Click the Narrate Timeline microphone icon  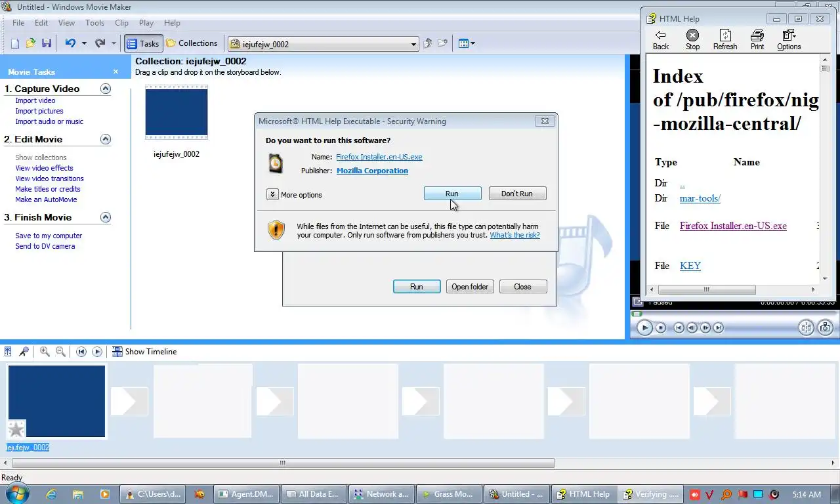tap(24, 352)
